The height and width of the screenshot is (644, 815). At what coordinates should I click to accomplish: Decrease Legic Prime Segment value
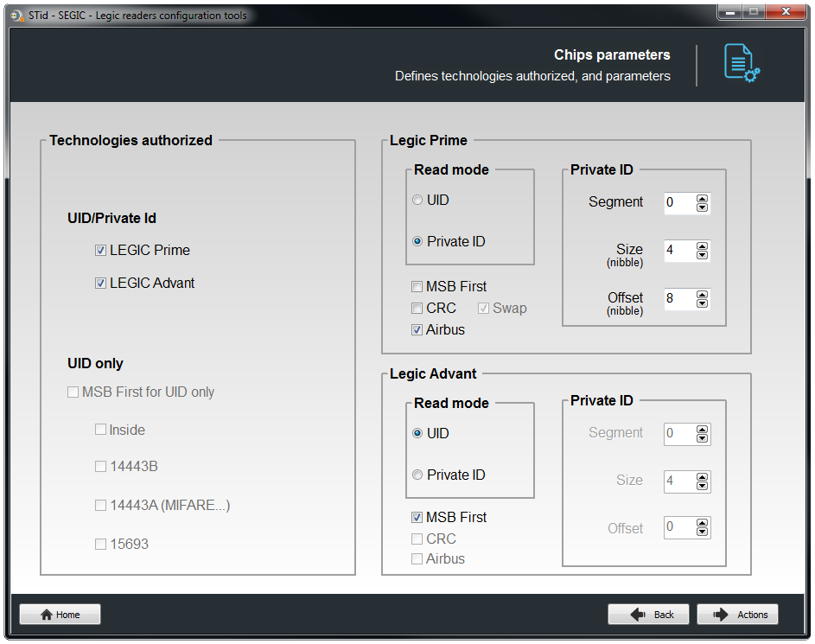point(702,207)
